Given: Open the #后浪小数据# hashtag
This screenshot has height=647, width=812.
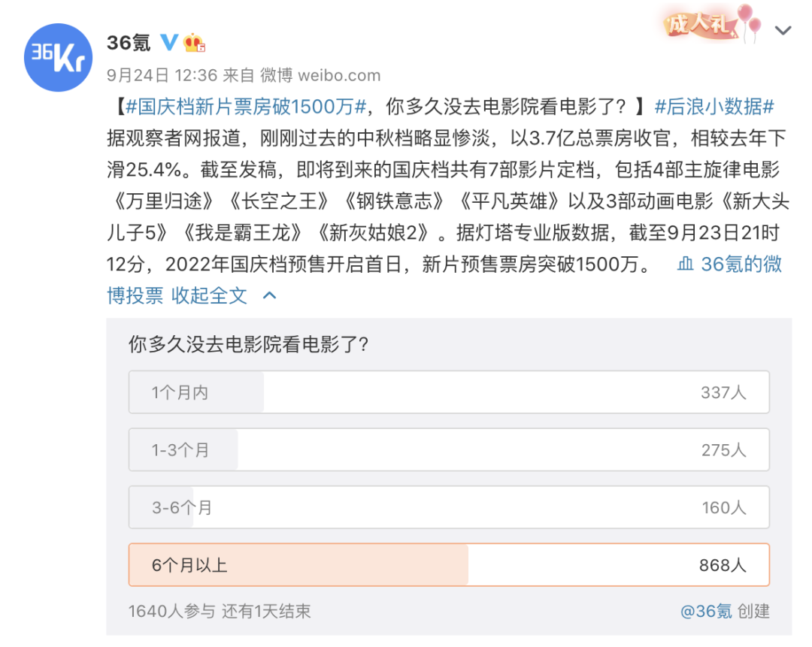Looking at the screenshot, I should [x=714, y=107].
